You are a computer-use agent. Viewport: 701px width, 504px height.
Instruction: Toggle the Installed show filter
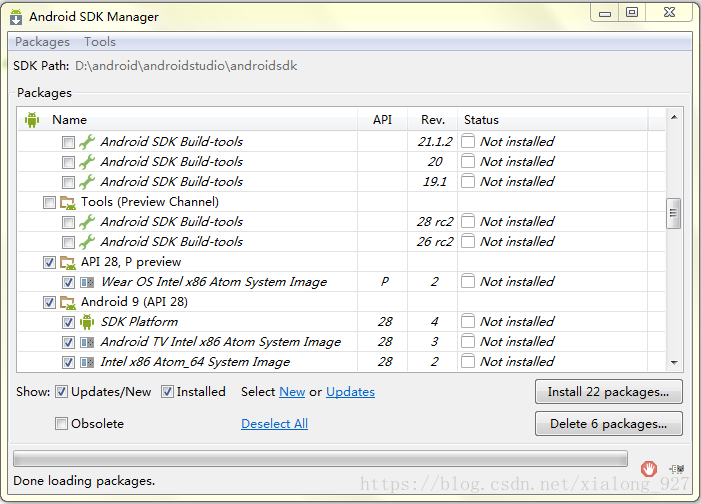tap(167, 392)
